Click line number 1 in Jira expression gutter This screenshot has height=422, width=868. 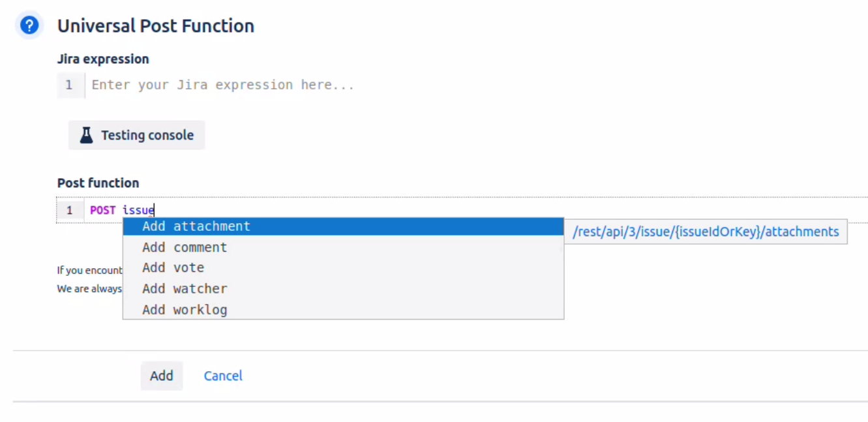pyautogui.click(x=69, y=85)
